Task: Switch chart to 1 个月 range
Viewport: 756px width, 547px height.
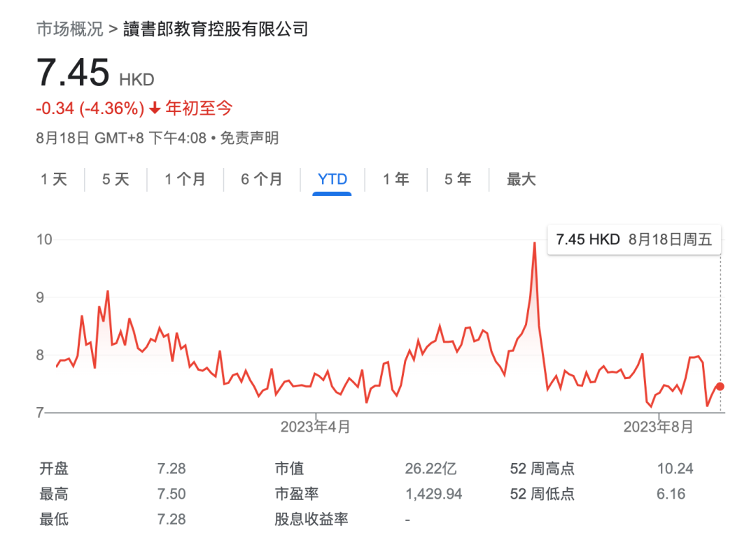Action: [185, 179]
